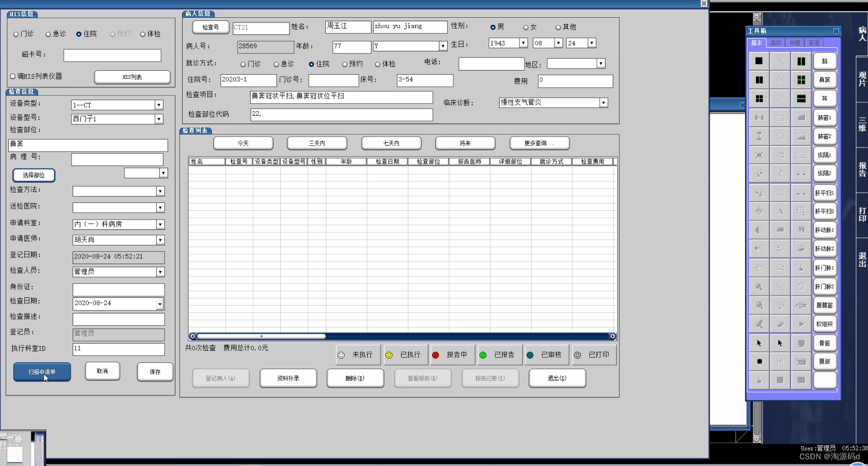Switch to the 测量 toolbox tab
868x466 pixels.
coord(795,43)
